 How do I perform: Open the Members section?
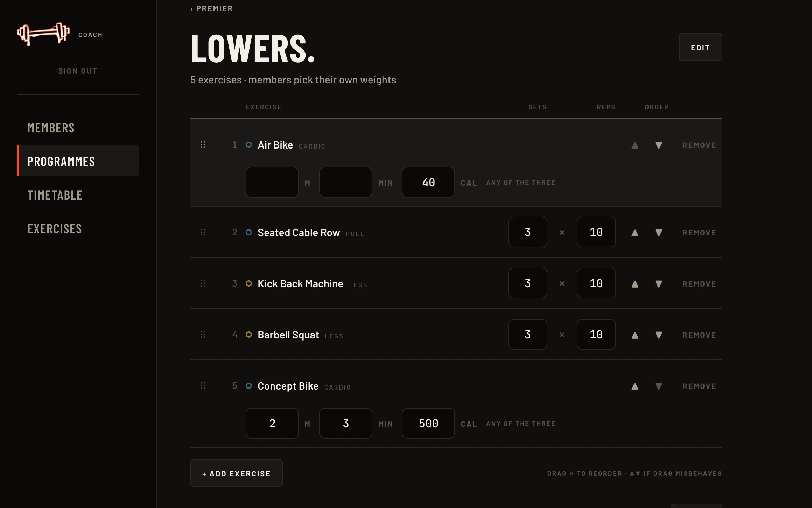[x=51, y=128]
